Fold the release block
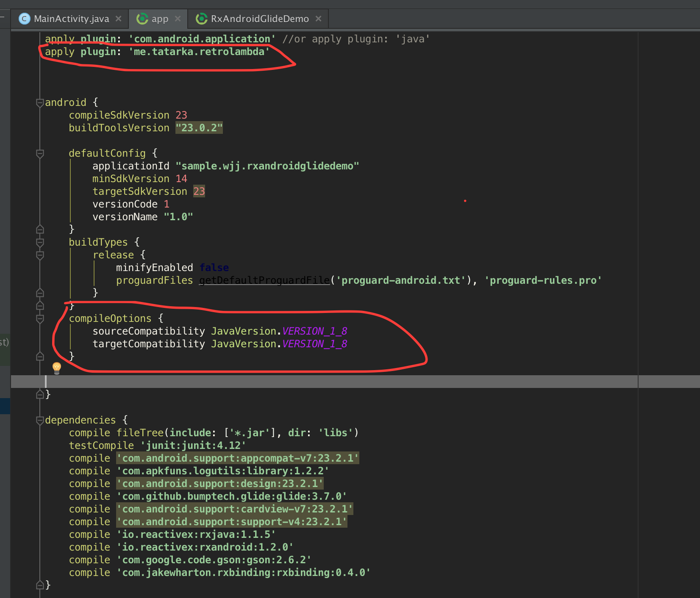 point(40,255)
